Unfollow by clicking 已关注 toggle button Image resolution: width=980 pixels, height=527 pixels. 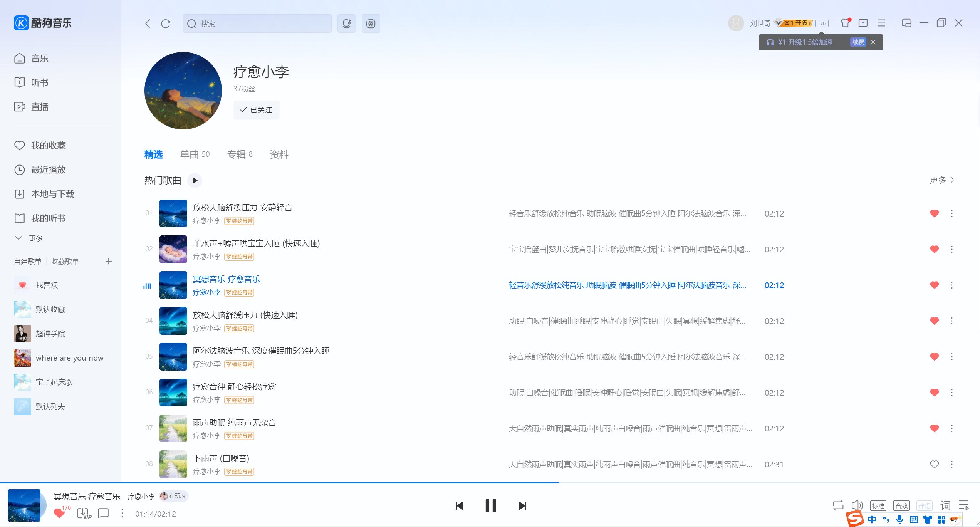click(x=256, y=110)
